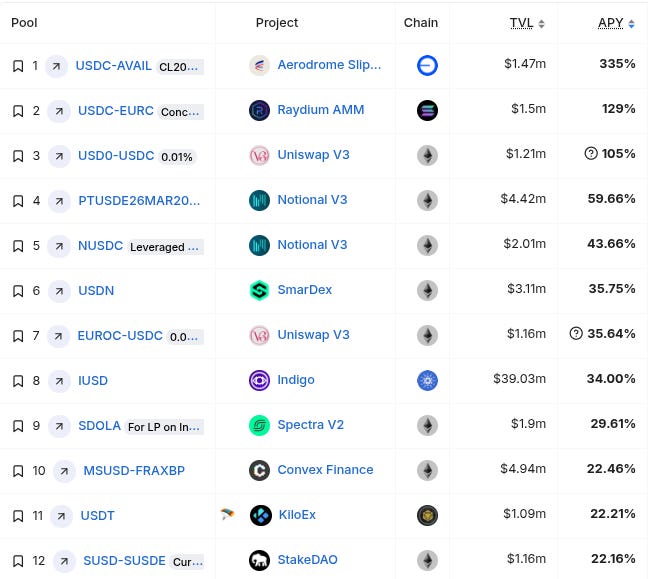This screenshot has width=648, height=579.
Task: Open external link arrow for EUROC-USDC
Action: [58, 336]
